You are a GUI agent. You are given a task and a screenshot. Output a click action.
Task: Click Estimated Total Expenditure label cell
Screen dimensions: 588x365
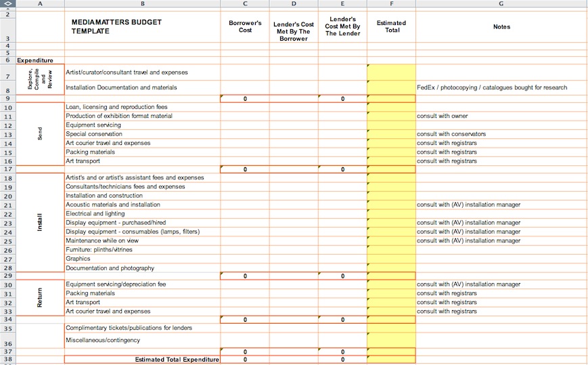(x=143, y=360)
